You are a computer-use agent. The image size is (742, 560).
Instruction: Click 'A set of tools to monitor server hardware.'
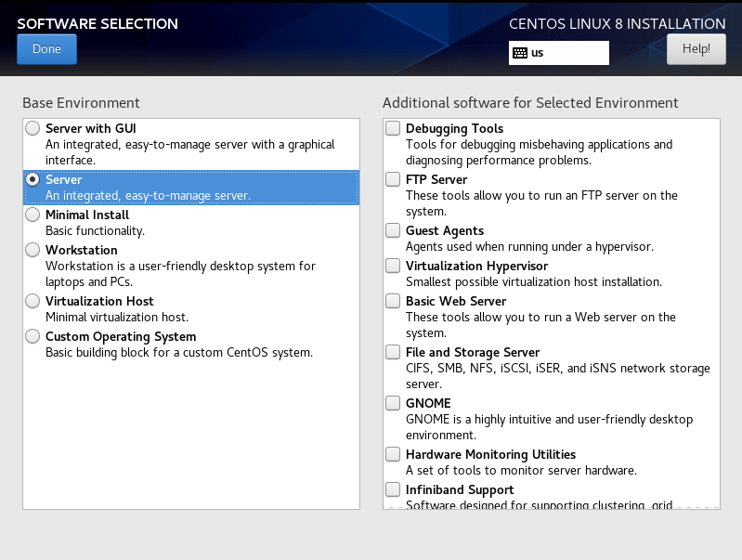[521, 471]
